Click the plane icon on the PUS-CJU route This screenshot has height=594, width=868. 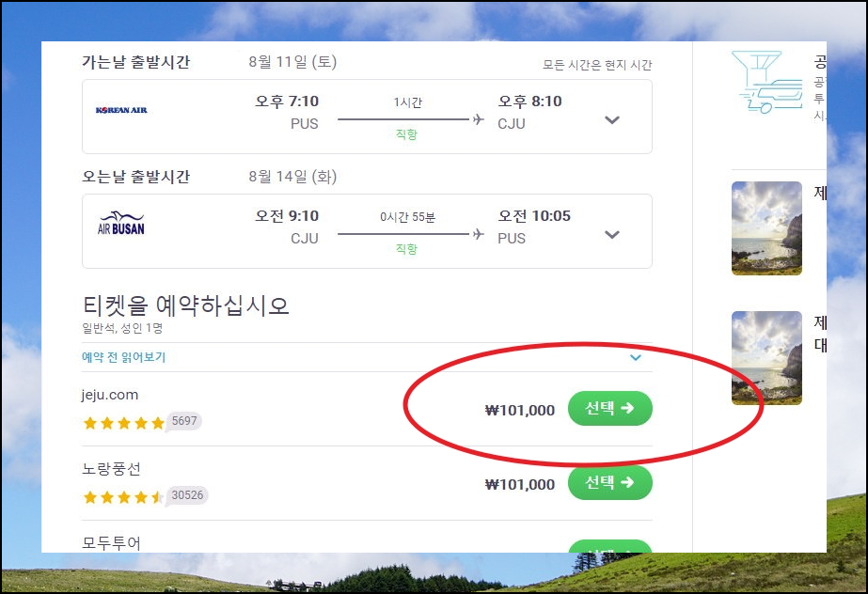pos(479,119)
